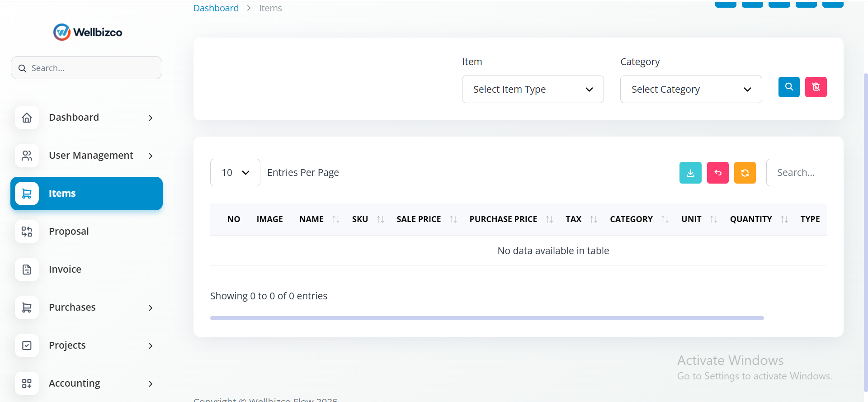The height and width of the screenshot is (402, 868).
Task: Sort table by Category column arrows
Action: (x=665, y=219)
